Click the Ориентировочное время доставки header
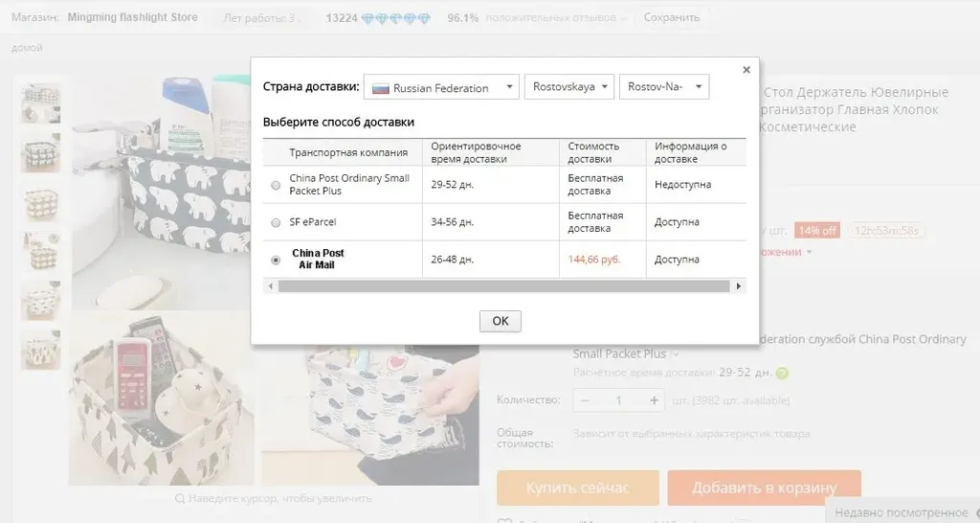This screenshot has height=523, width=980. point(476,152)
